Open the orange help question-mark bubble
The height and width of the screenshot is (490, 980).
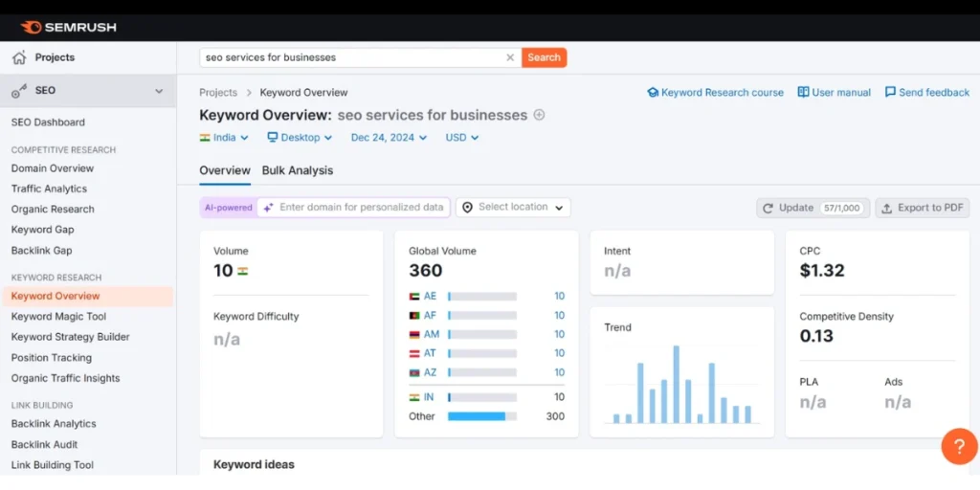click(959, 446)
